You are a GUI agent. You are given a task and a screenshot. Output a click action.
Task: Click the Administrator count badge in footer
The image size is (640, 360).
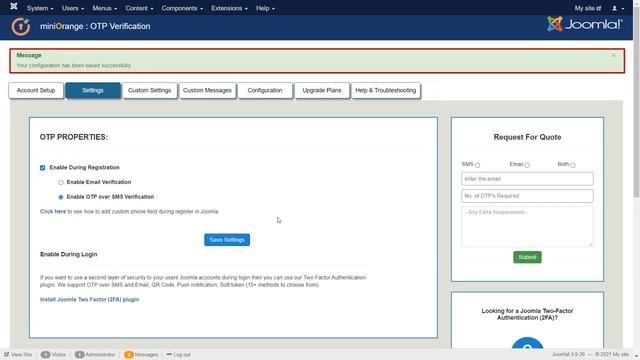[x=79, y=354]
